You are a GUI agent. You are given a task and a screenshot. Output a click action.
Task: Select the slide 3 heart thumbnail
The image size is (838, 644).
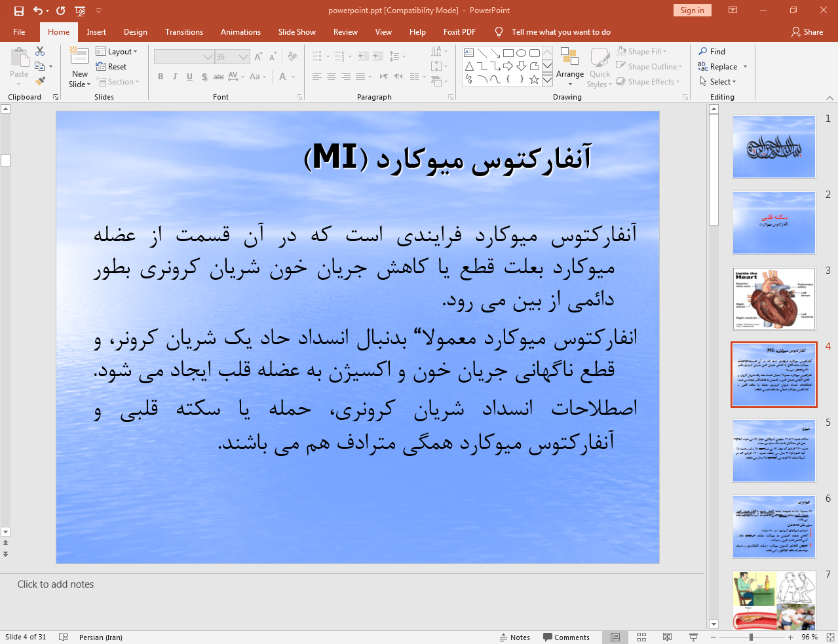774,299
